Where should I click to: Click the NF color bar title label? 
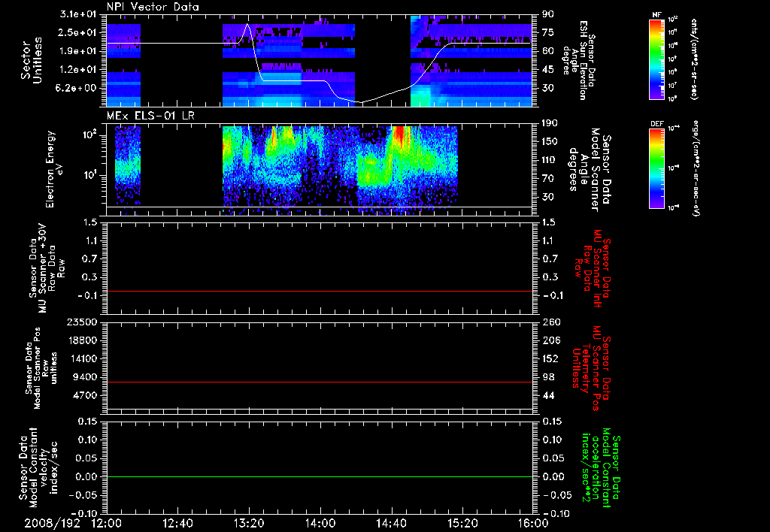click(x=656, y=15)
